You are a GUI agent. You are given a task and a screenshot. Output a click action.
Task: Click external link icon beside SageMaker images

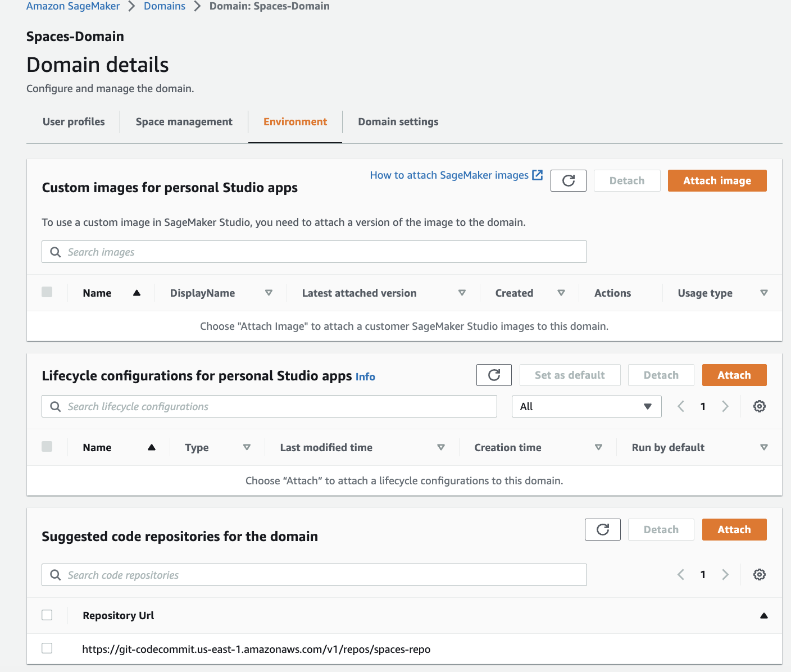pyautogui.click(x=537, y=175)
